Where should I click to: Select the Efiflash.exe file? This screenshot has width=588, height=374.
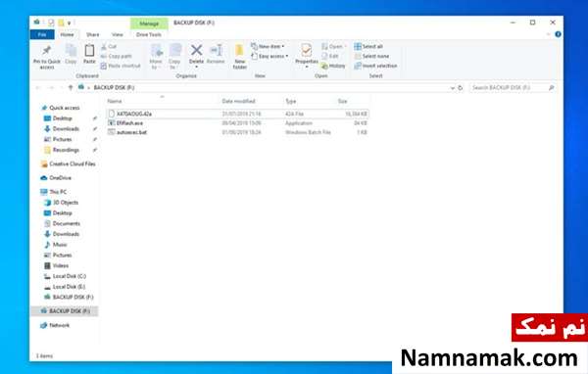(x=238, y=123)
